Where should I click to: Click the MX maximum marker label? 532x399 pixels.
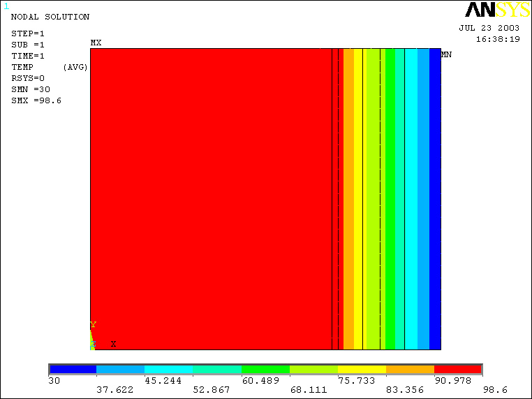(x=96, y=43)
